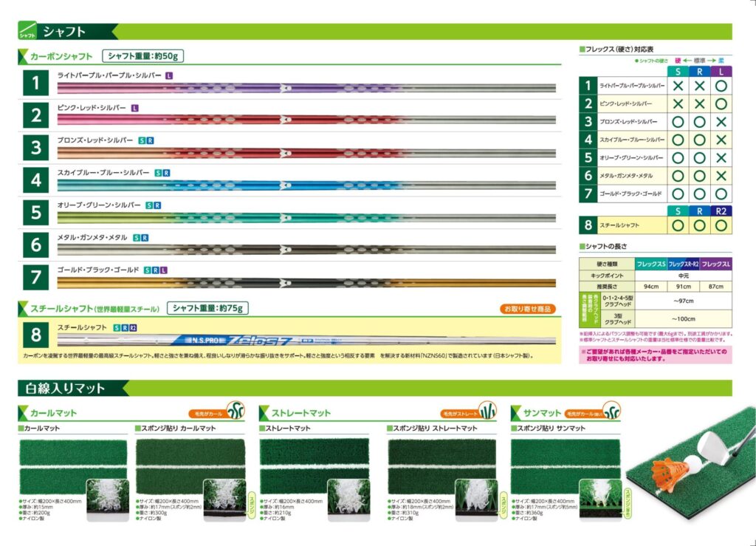The width and height of the screenshot is (756, 546).
Task: Click the シャフト重量:約75g label
Action: point(207,308)
